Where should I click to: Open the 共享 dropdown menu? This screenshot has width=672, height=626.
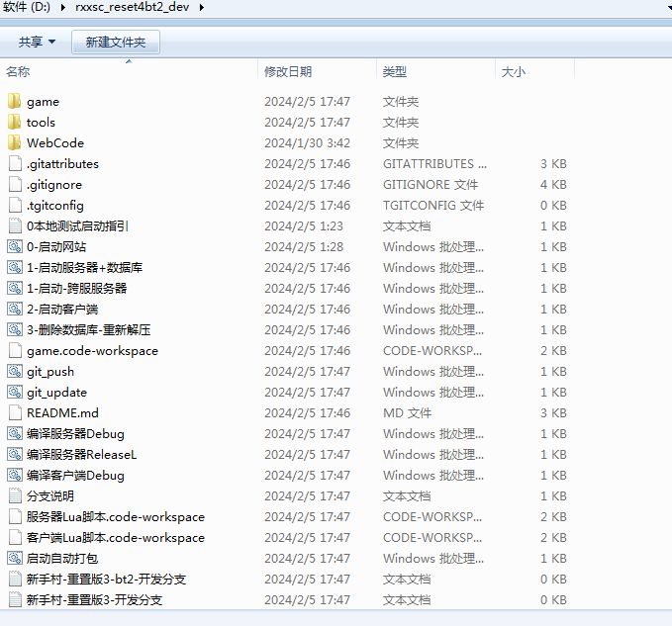point(38,43)
